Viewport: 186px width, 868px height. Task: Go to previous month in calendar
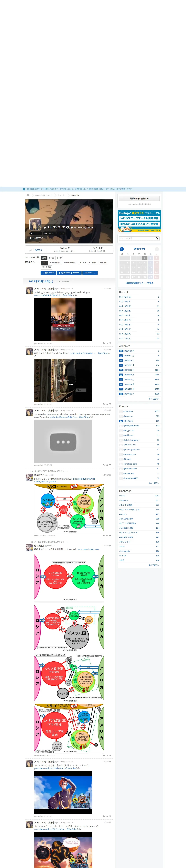click(x=122, y=249)
